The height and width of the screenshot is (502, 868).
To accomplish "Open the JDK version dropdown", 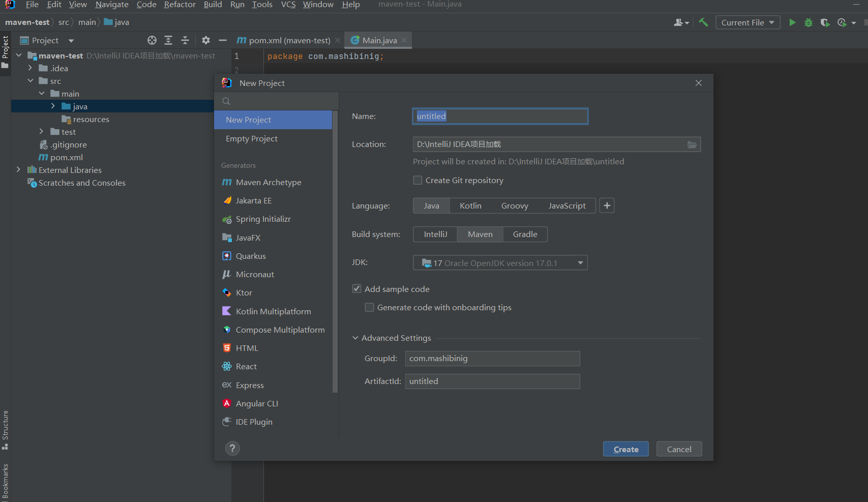I will 500,262.
